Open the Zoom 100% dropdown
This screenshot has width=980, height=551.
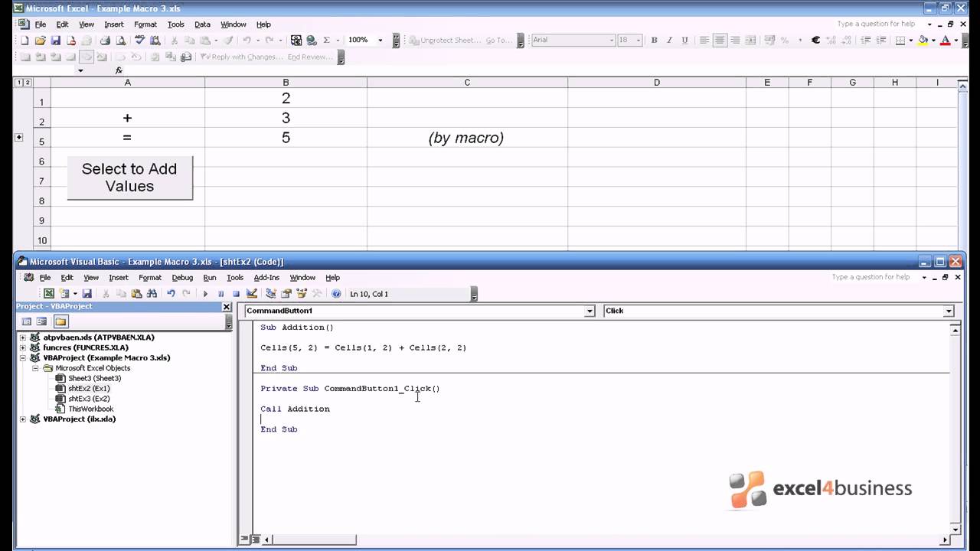point(381,41)
